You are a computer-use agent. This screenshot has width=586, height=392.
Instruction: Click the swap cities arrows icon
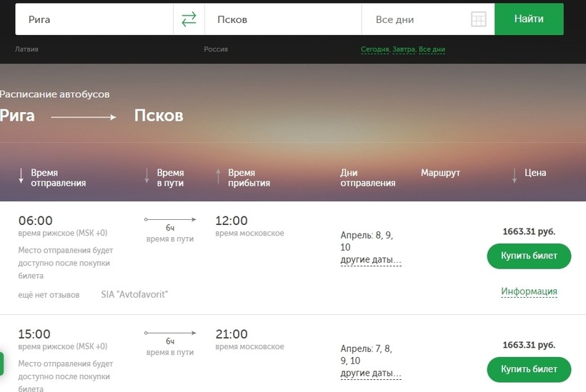[189, 20]
